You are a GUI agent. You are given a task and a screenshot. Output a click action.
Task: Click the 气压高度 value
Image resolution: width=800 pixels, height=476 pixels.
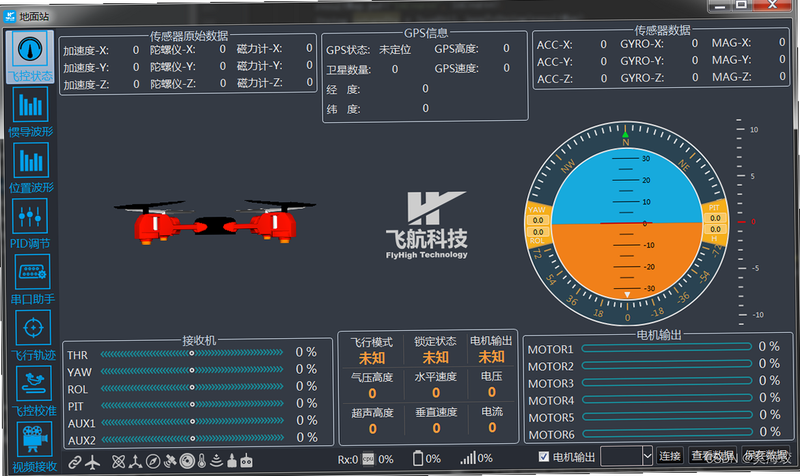click(x=372, y=393)
